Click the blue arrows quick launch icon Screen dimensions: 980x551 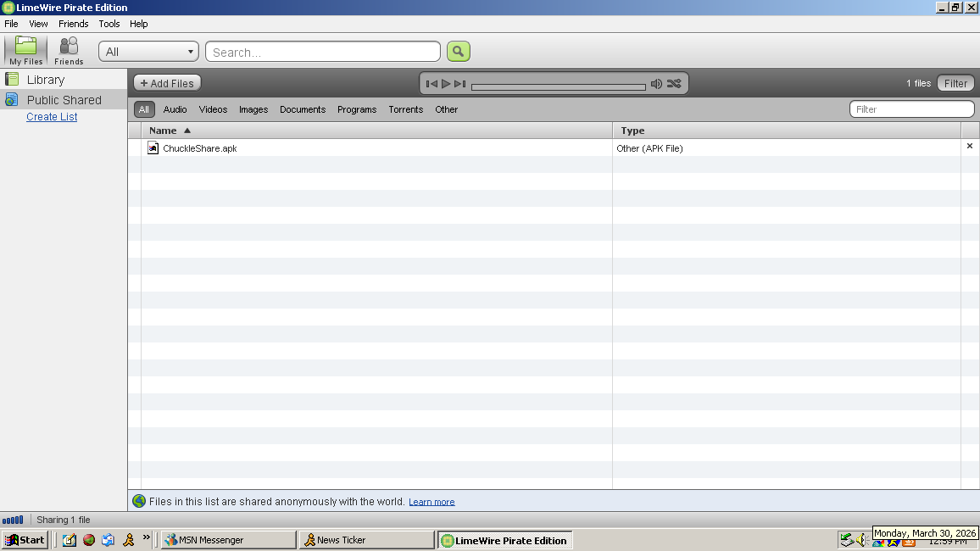(x=109, y=540)
